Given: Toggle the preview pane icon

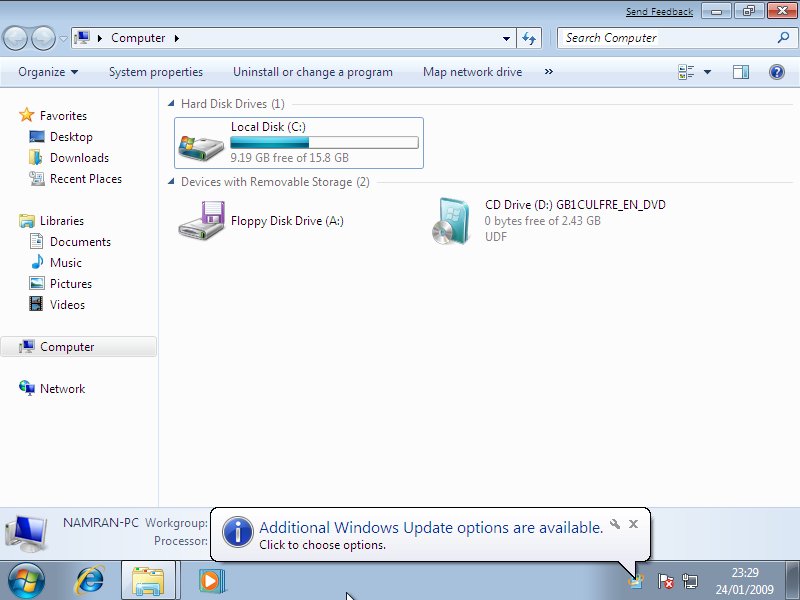Looking at the screenshot, I should coord(741,72).
